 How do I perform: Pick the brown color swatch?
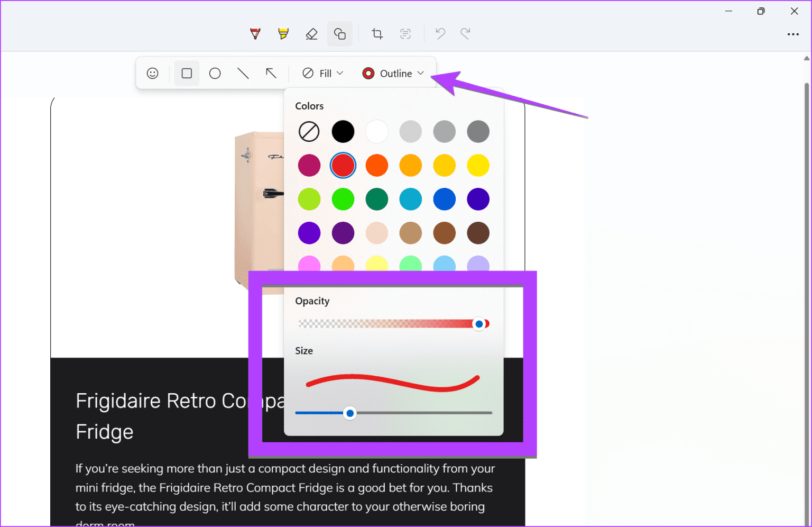[x=445, y=233]
